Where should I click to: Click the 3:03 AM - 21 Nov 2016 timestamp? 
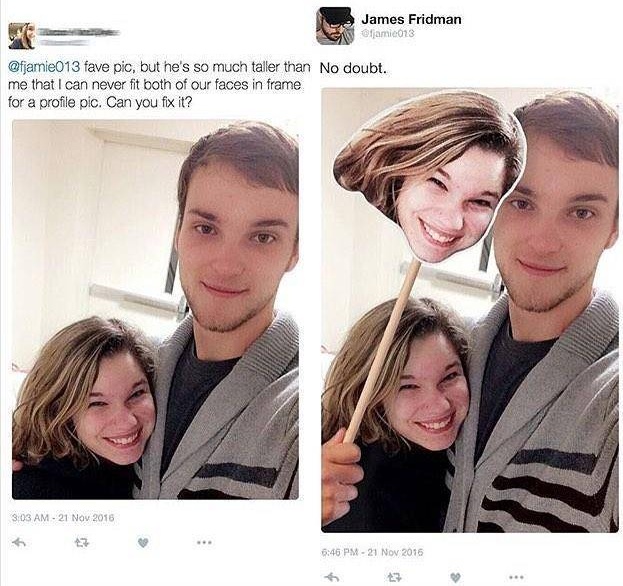tap(63, 518)
